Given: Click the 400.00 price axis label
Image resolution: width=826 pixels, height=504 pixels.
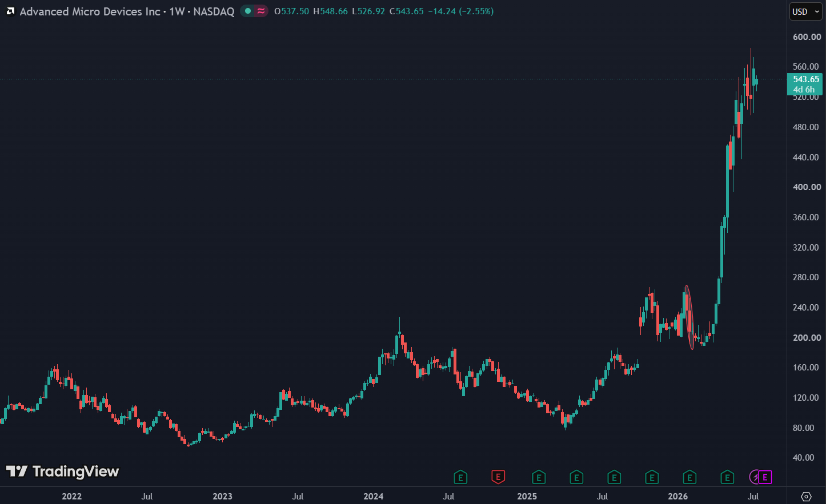Looking at the screenshot, I should tap(807, 187).
